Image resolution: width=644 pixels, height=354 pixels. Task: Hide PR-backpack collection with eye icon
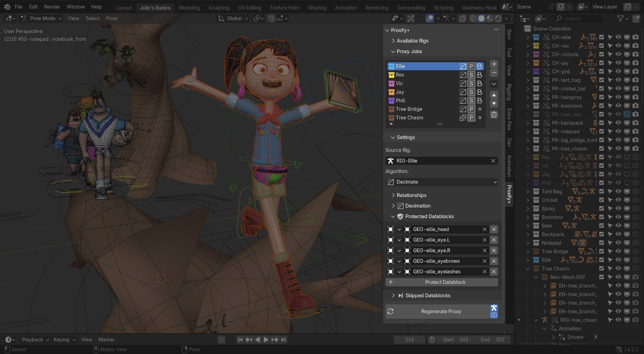(x=618, y=123)
